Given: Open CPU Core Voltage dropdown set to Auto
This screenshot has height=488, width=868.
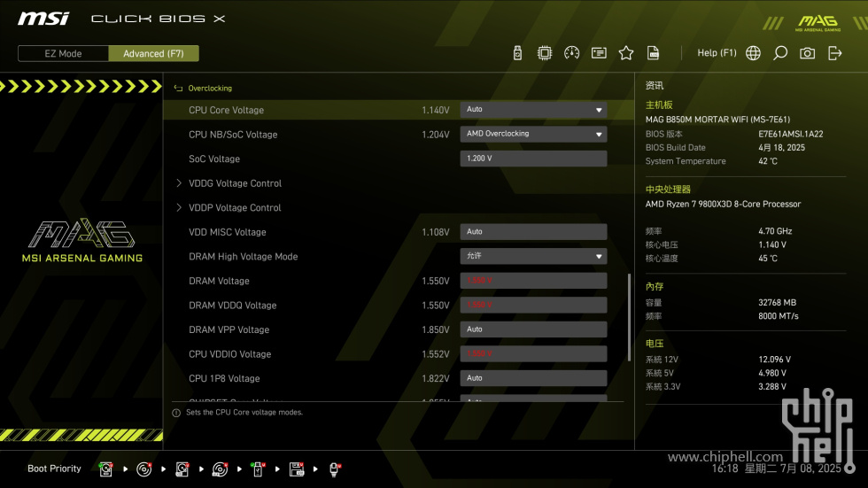Looking at the screenshot, I should tap(533, 110).
